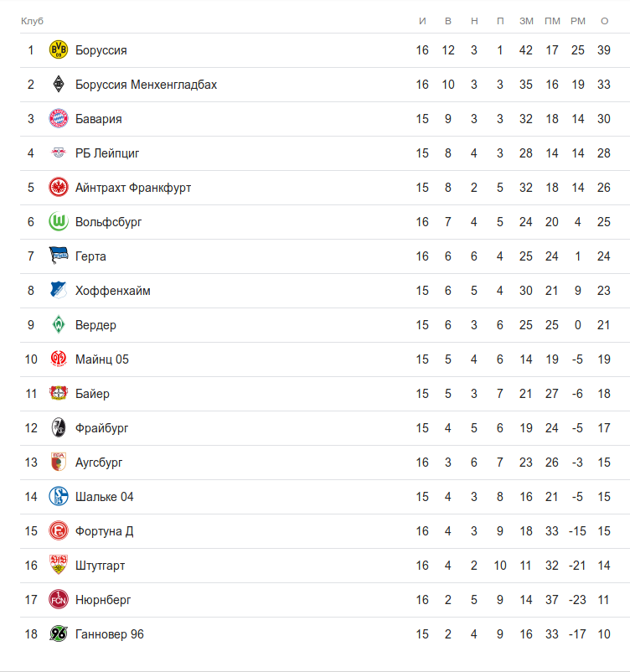
Task: Open the Боруссия Менхенгладбах team link
Action: pyautogui.click(x=146, y=85)
